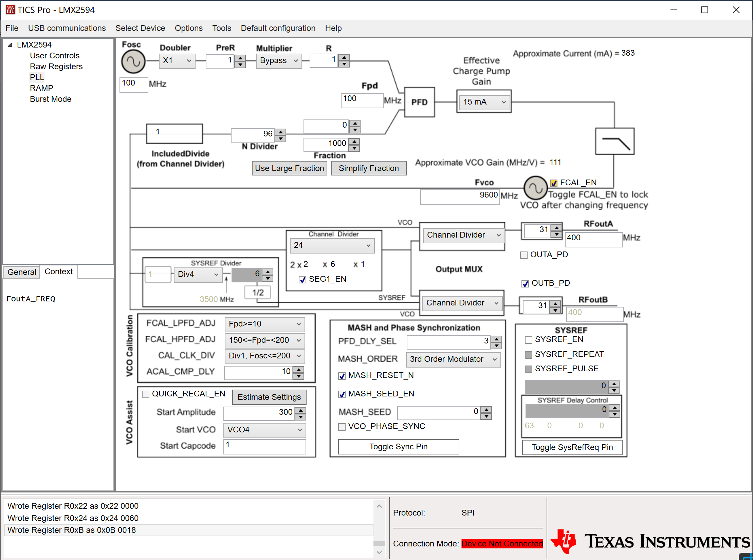This screenshot has width=753, height=560.
Task: Click the PFD block
Action: point(419,102)
